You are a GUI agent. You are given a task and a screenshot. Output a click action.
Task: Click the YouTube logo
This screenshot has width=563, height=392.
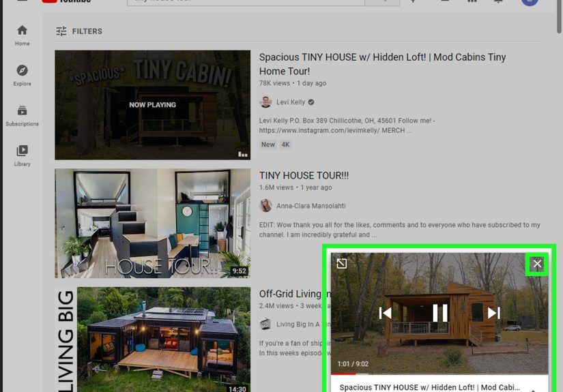click(67, 1)
